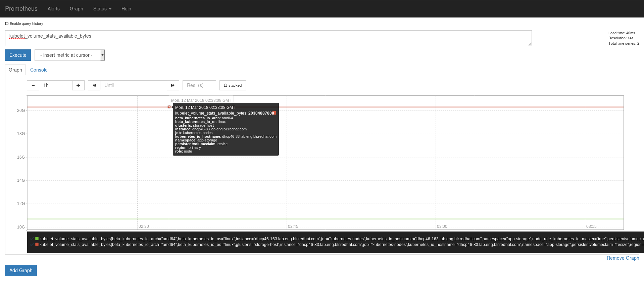Focus the Until time input
This screenshot has width=644, height=293.
134,85
